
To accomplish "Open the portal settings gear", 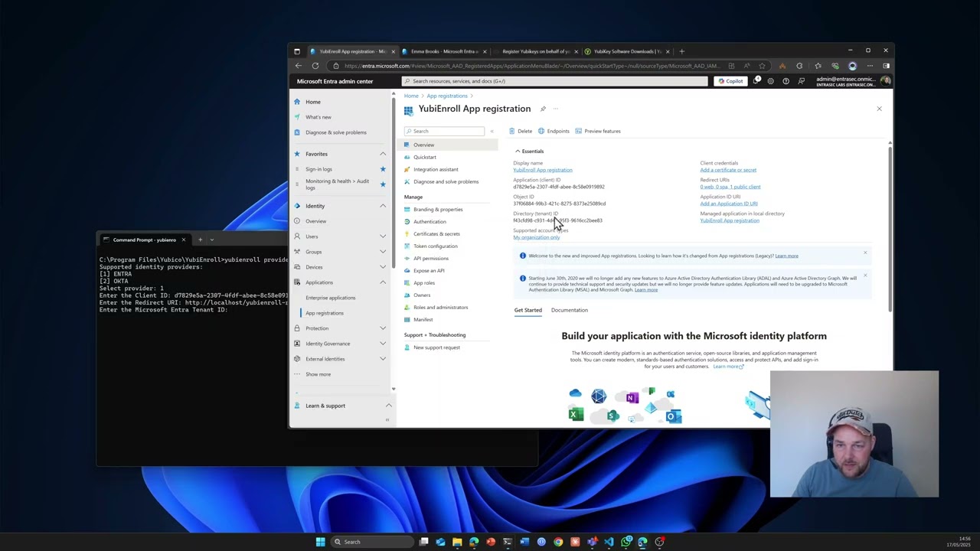I will pyautogui.click(x=770, y=81).
